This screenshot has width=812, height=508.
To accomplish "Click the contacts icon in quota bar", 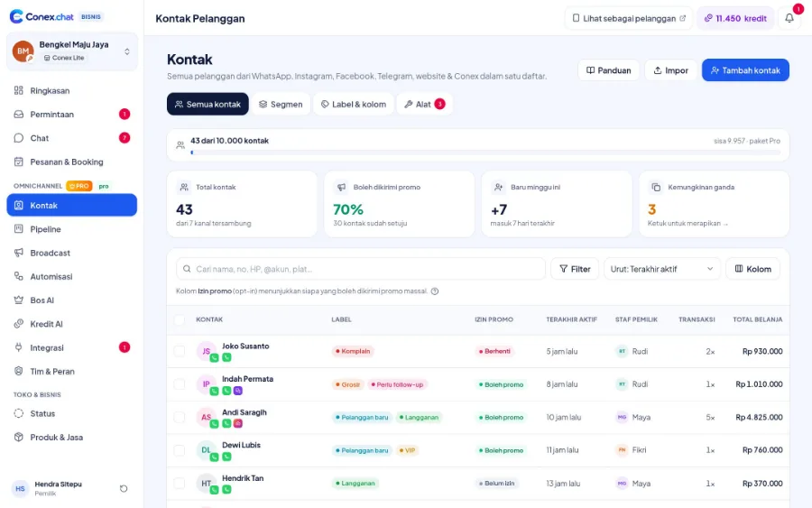I will 180,145.
